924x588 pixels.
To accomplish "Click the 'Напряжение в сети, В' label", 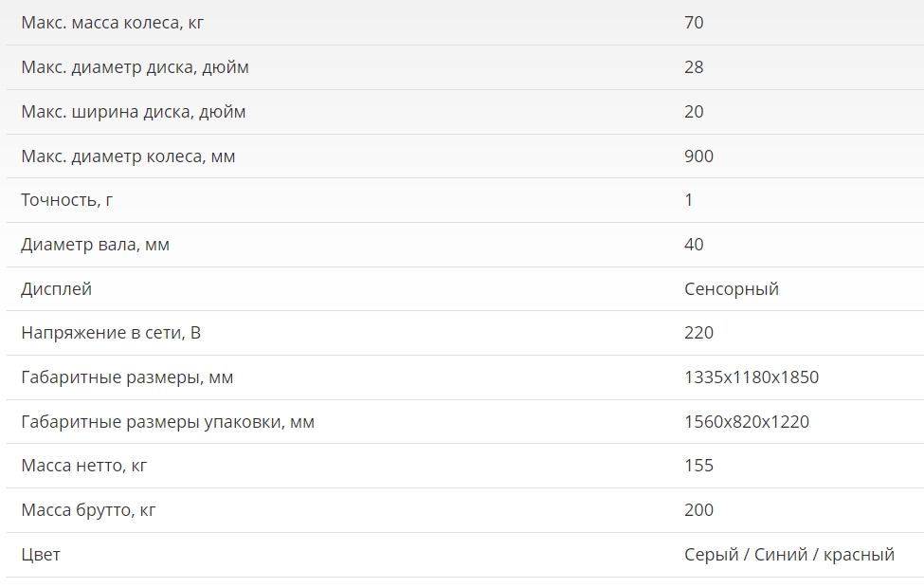I will (x=111, y=333).
